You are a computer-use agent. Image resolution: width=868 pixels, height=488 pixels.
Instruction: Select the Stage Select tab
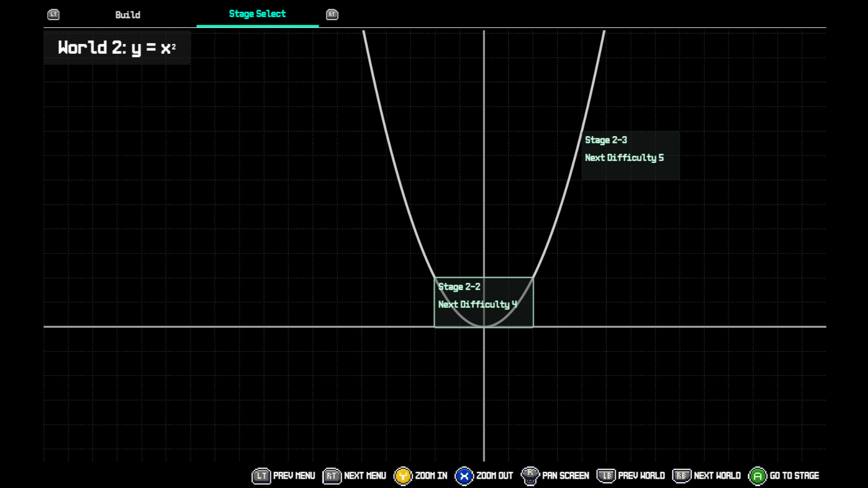(x=257, y=14)
